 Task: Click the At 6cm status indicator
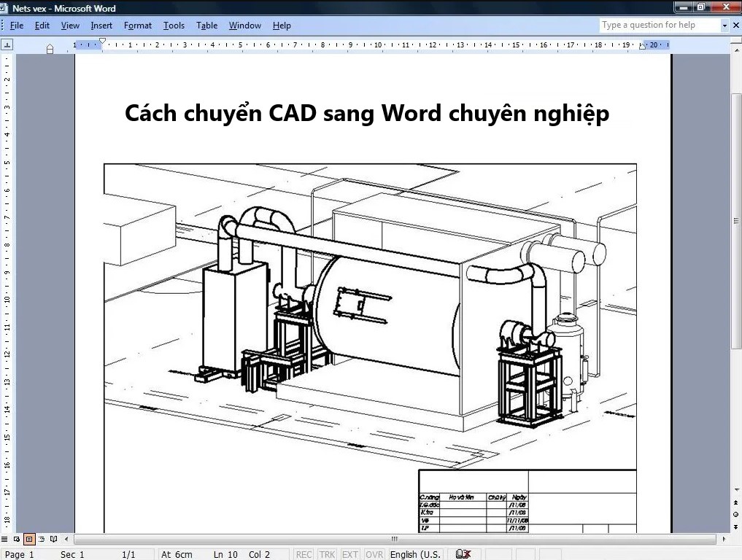pyautogui.click(x=177, y=554)
